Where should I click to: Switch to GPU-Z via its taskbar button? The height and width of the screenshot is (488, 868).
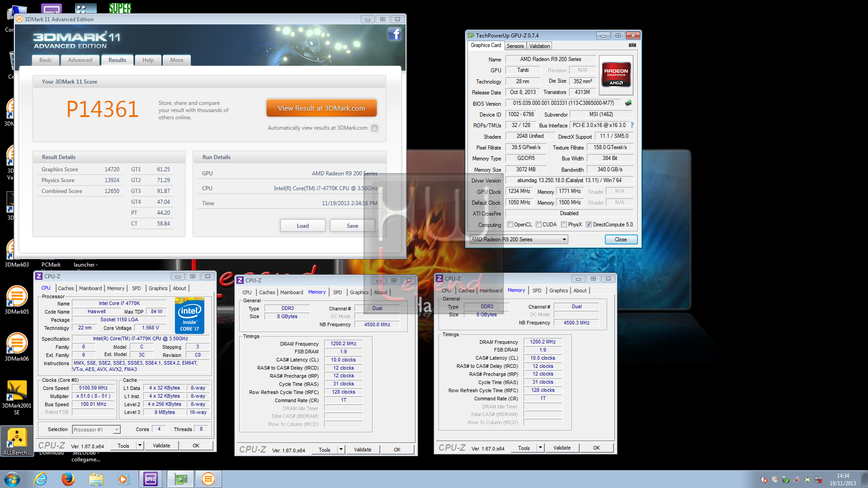pyautogui.click(x=180, y=479)
